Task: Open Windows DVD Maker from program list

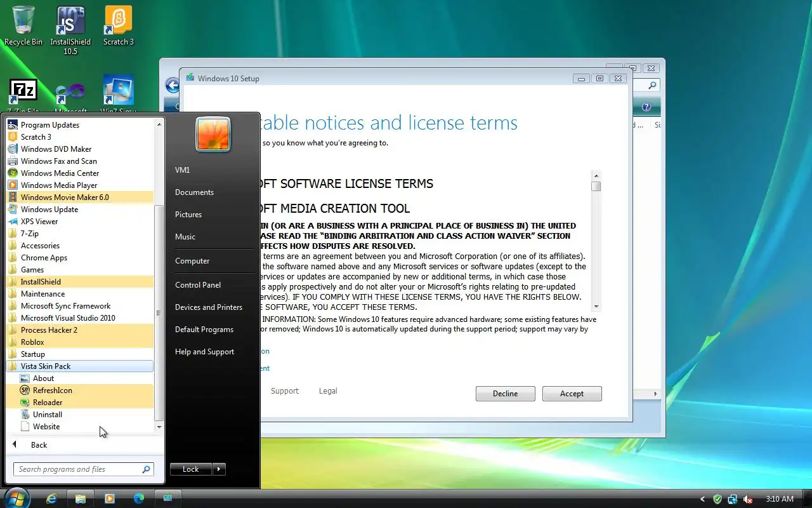Action: (x=80, y=149)
